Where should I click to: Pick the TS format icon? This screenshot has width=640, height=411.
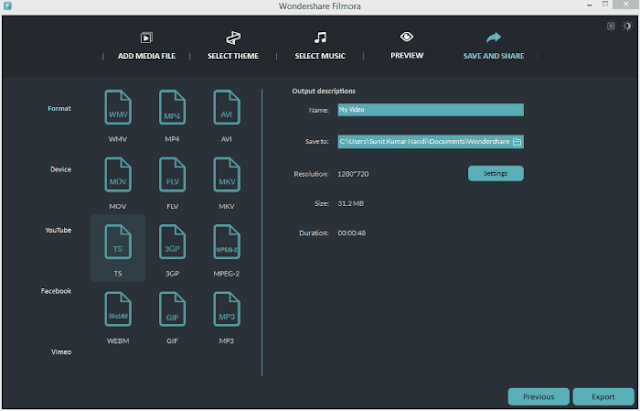pos(118,242)
